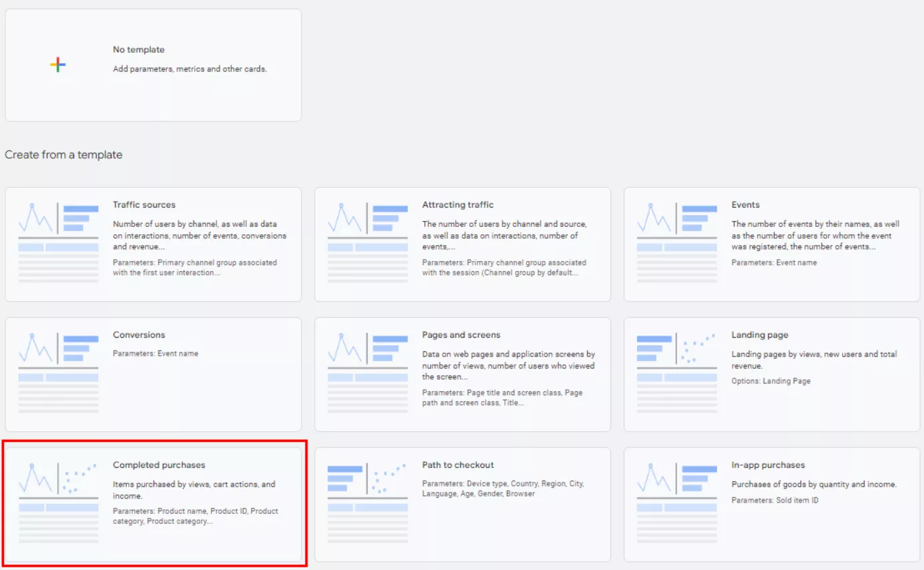Click 'Add parameters, metrics and other cards.' text
The height and width of the screenshot is (570, 924).
click(x=190, y=69)
